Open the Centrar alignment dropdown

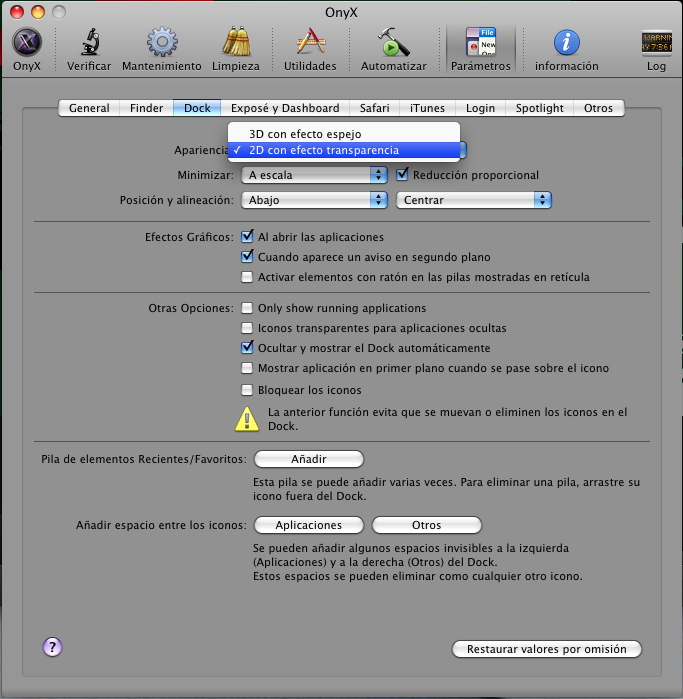(x=474, y=200)
